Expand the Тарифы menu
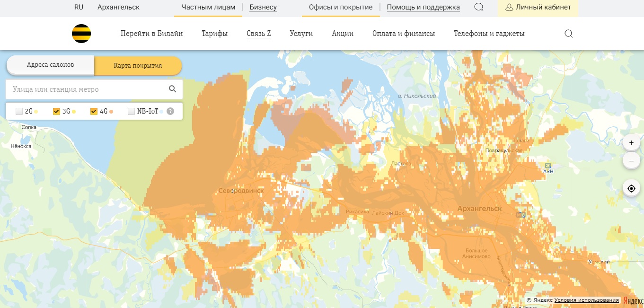 pos(214,34)
